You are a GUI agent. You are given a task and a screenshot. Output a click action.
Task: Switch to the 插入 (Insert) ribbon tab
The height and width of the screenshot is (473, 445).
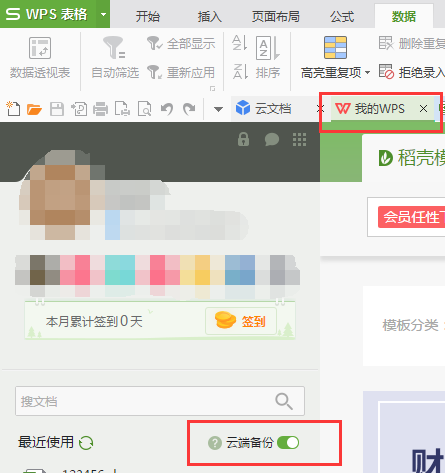pyautogui.click(x=210, y=16)
